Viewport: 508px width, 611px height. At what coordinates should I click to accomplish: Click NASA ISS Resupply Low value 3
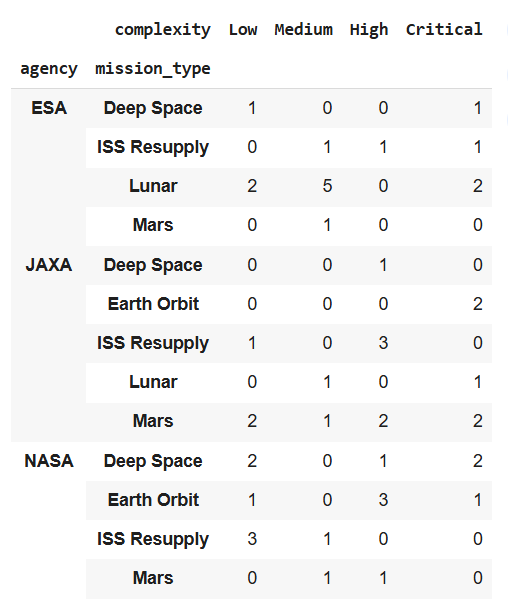pyautogui.click(x=252, y=539)
